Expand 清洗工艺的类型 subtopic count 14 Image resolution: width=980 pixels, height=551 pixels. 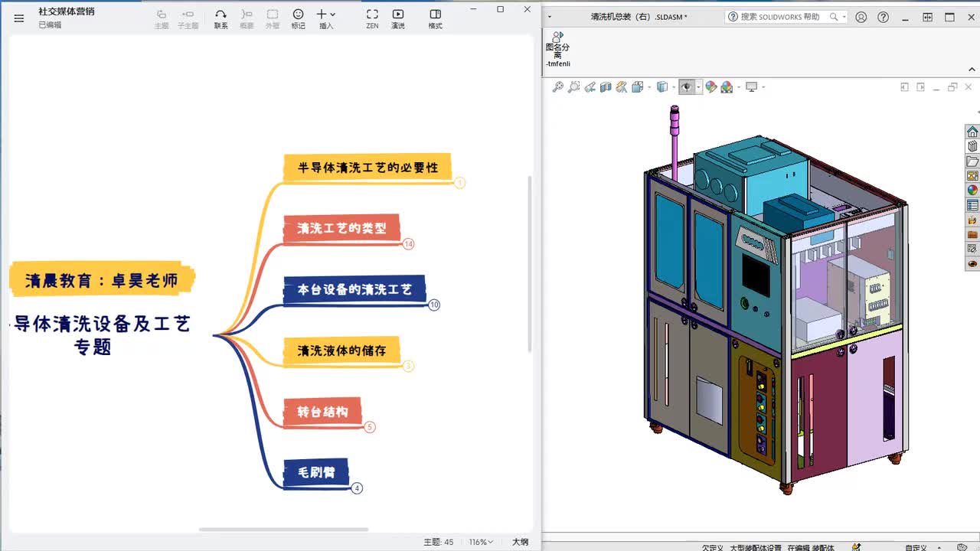(408, 244)
